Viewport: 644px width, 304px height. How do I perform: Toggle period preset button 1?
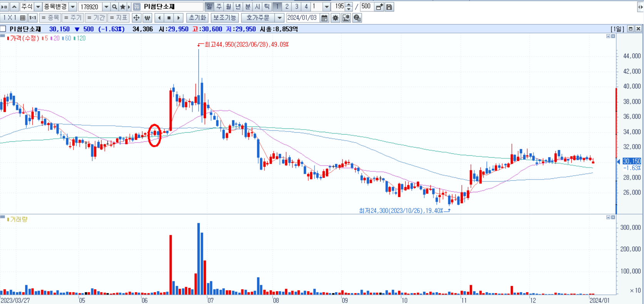click(277, 7)
